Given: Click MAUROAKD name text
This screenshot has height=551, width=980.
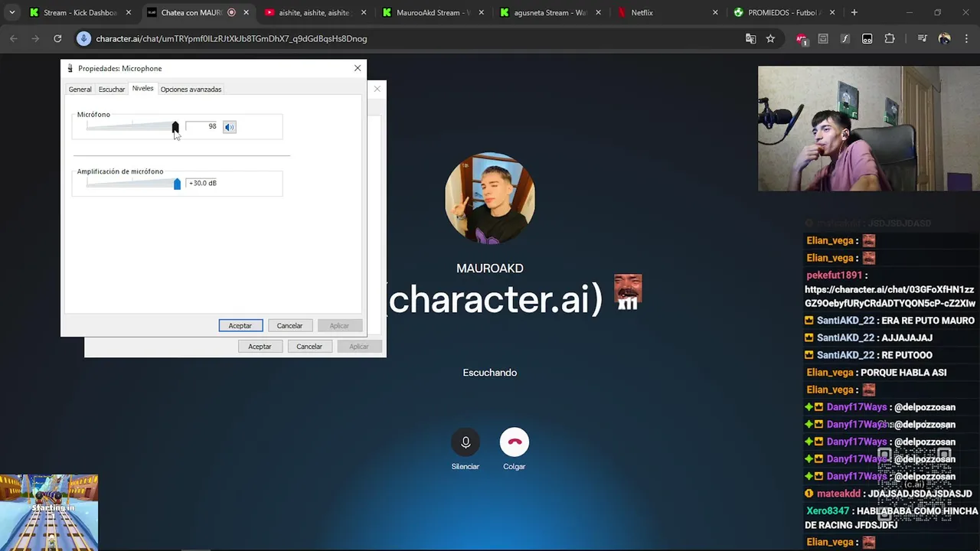Looking at the screenshot, I should pyautogui.click(x=490, y=269).
